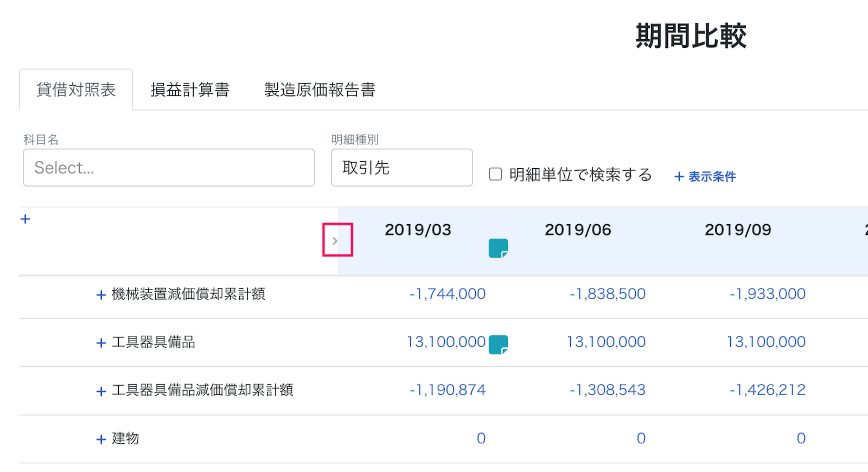Open the note icon beside 工具器具備品 13,100,000
The image size is (868, 472).
(498, 345)
